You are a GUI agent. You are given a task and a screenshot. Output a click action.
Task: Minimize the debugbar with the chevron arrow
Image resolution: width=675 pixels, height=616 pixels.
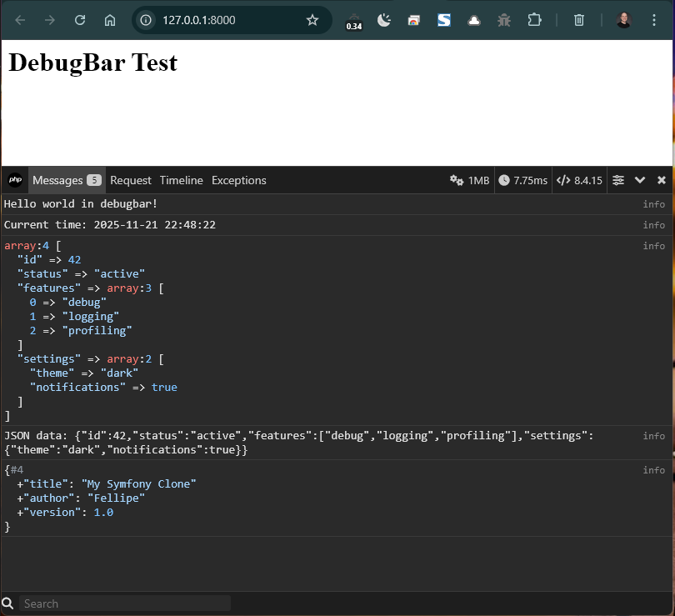coord(640,180)
